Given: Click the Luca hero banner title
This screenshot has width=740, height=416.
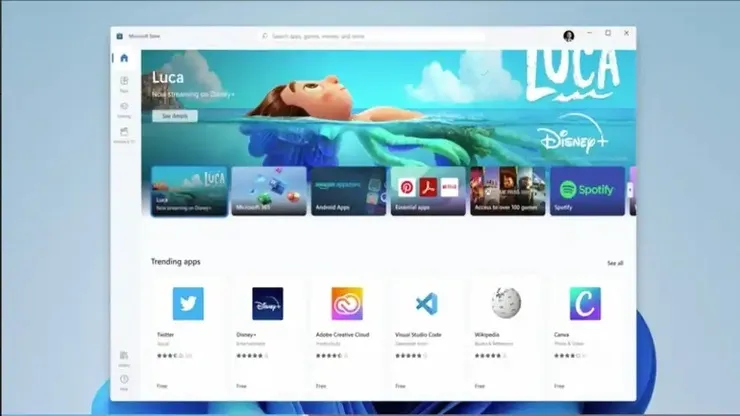Looking at the screenshot, I should pos(168,77).
